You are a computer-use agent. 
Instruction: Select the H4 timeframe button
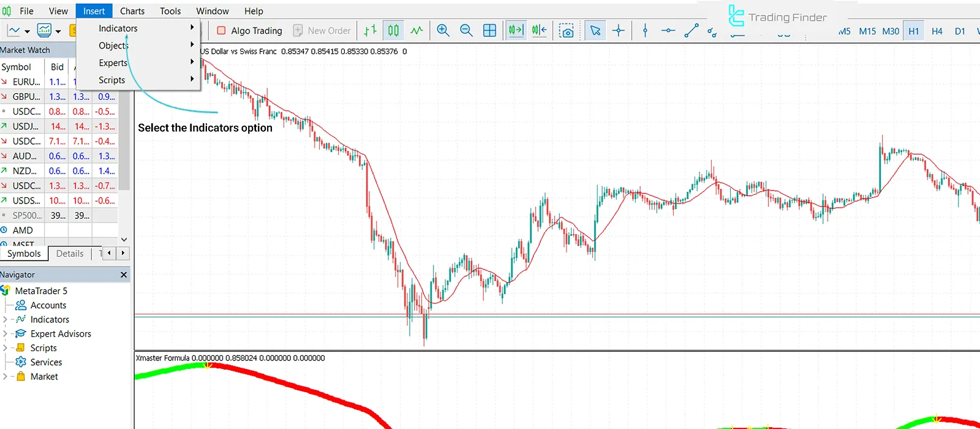point(937,31)
